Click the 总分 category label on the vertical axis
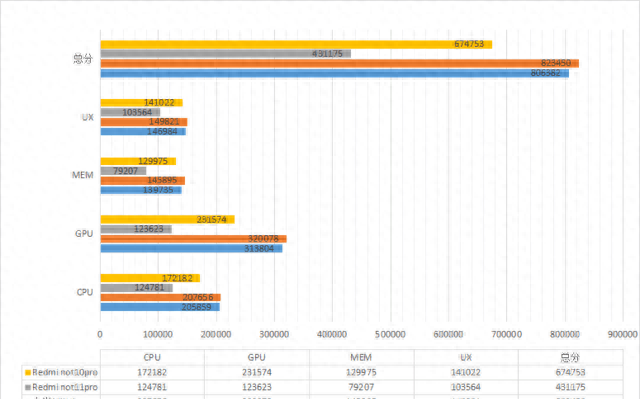 [x=83, y=59]
